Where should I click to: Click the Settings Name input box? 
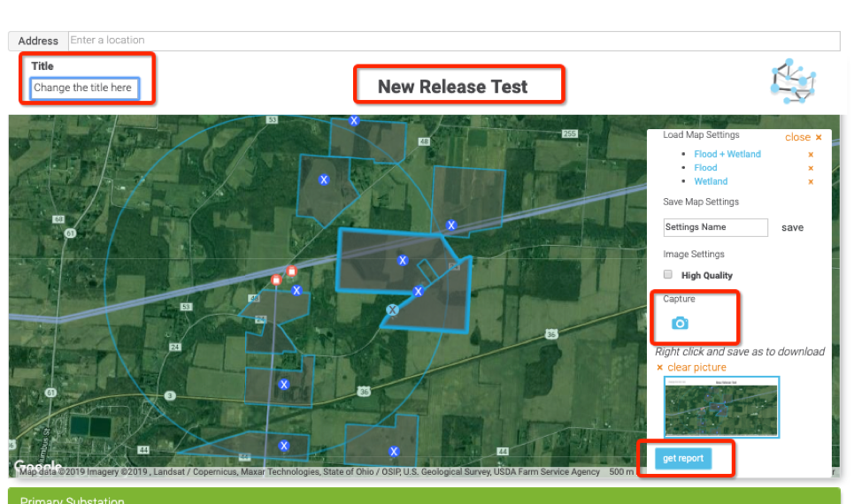[715, 227]
